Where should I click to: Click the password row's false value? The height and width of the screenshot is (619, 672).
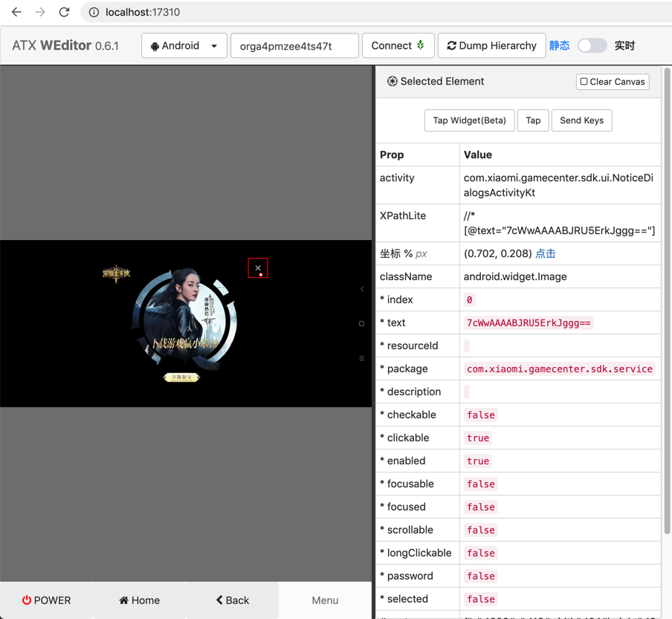tap(481, 576)
